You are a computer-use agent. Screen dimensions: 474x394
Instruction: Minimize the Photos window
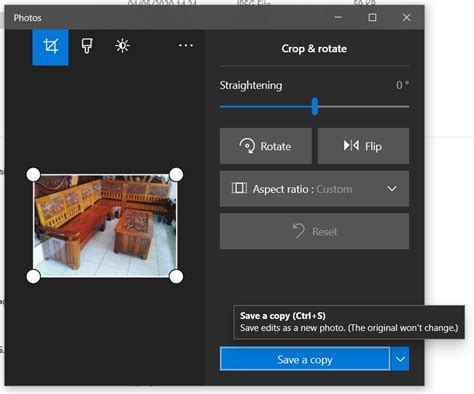click(x=338, y=17)
